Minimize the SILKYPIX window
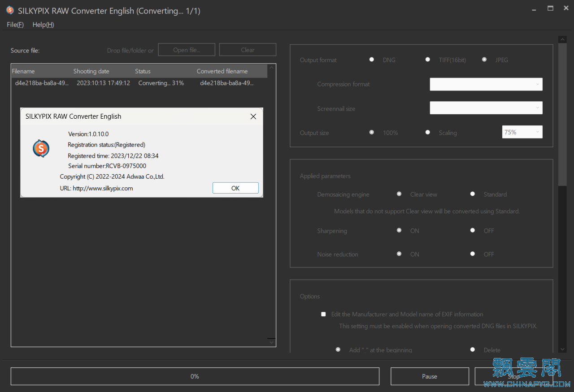 click(534, 9)
